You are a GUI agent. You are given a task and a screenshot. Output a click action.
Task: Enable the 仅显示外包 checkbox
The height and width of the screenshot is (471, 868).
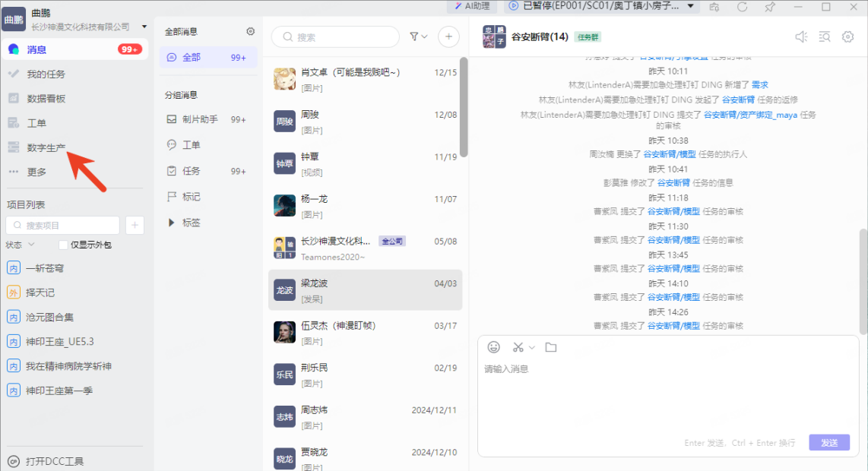64,245
